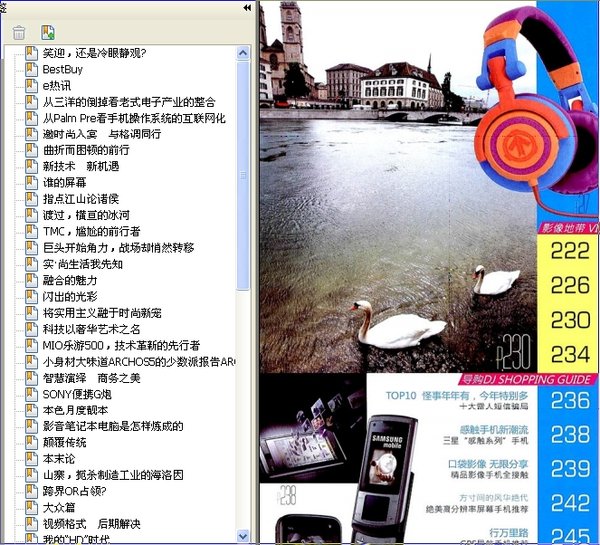Select bookmark 本末论
This screenshot has height=545, width=600.
click(x=59, y=459)
